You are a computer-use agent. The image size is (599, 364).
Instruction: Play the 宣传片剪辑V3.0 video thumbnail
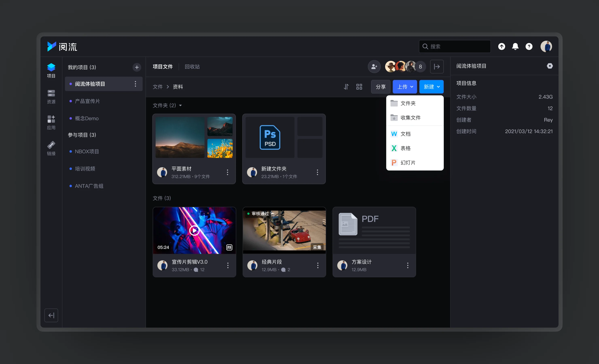coord(194,230)
